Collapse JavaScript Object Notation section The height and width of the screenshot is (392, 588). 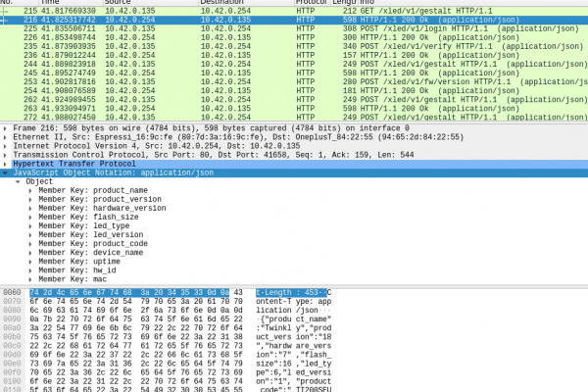pos(5,172)
